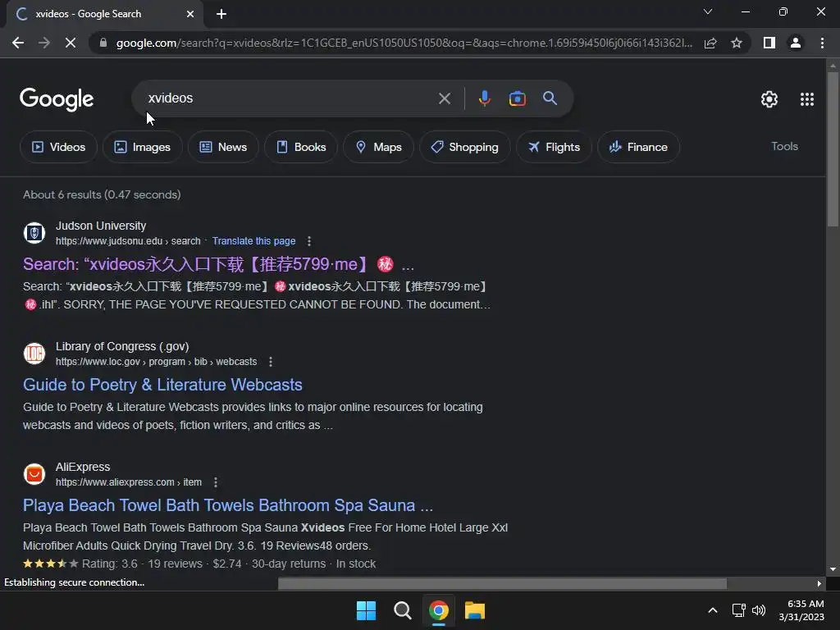Switch to Books results

click(301, 147)
